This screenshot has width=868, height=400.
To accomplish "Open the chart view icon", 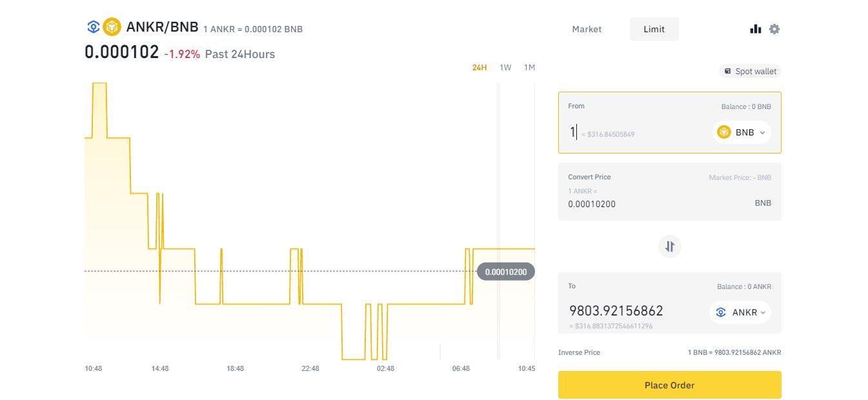I will click(756, 29).
